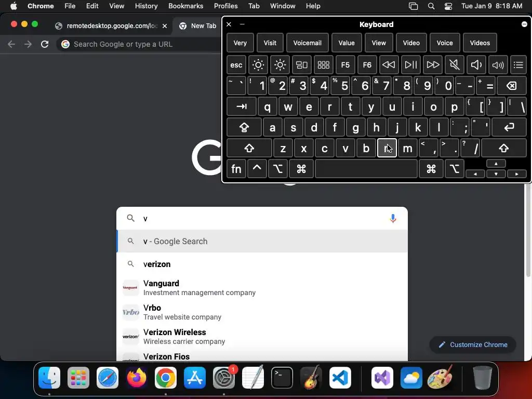Tap the return key on keyboard
This screenshot has width=532, height=399.
point(509,127)
